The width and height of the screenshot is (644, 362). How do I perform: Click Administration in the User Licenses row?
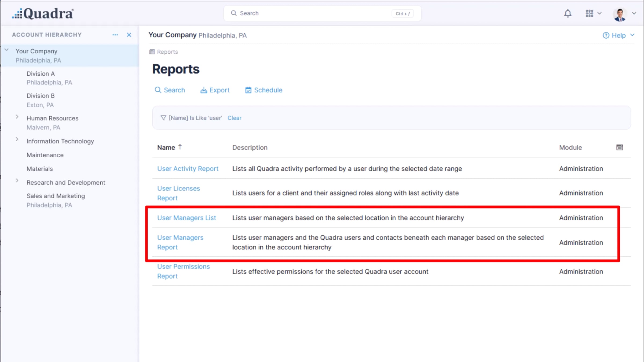tap(581, 193)
